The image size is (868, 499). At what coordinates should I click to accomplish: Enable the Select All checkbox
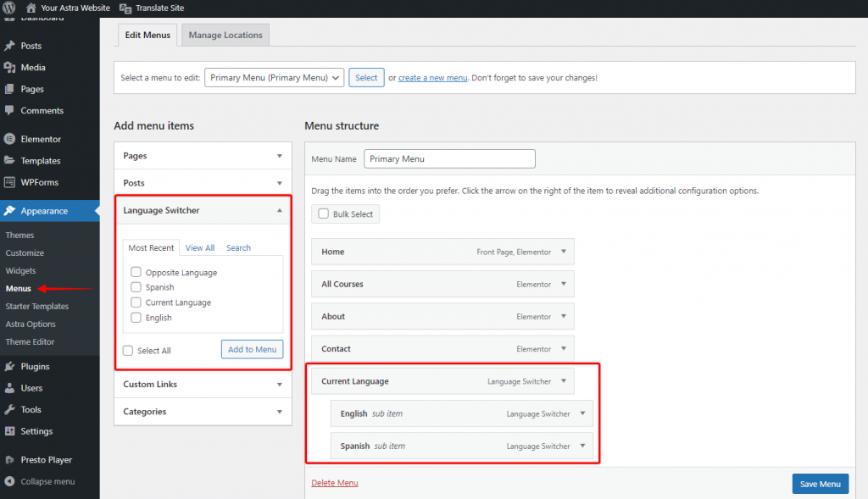(x=128, y=350)
